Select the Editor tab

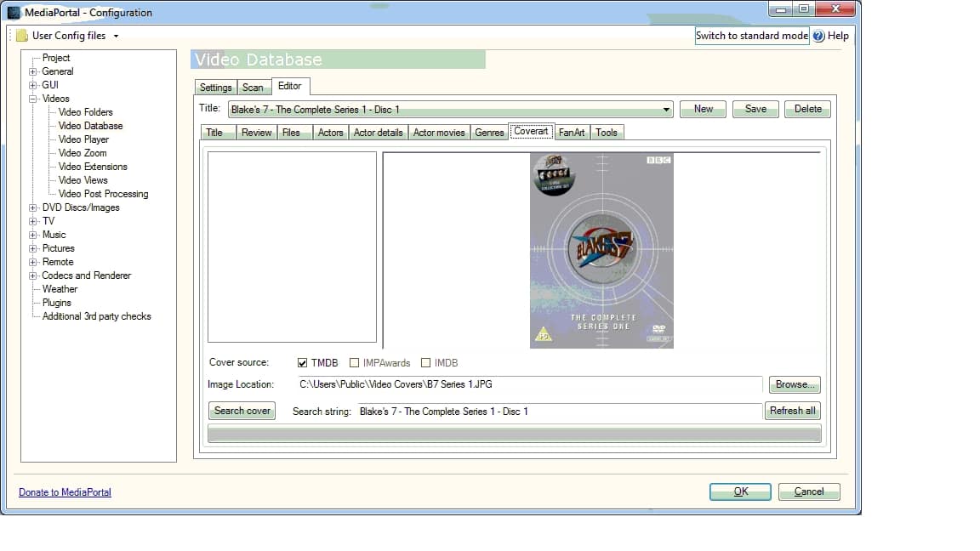click(290, 86)
